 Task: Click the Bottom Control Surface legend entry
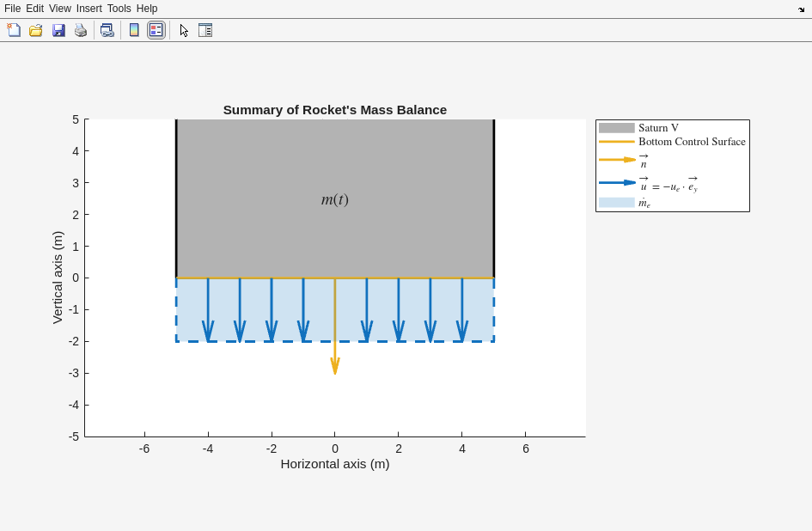pos(692,142)
